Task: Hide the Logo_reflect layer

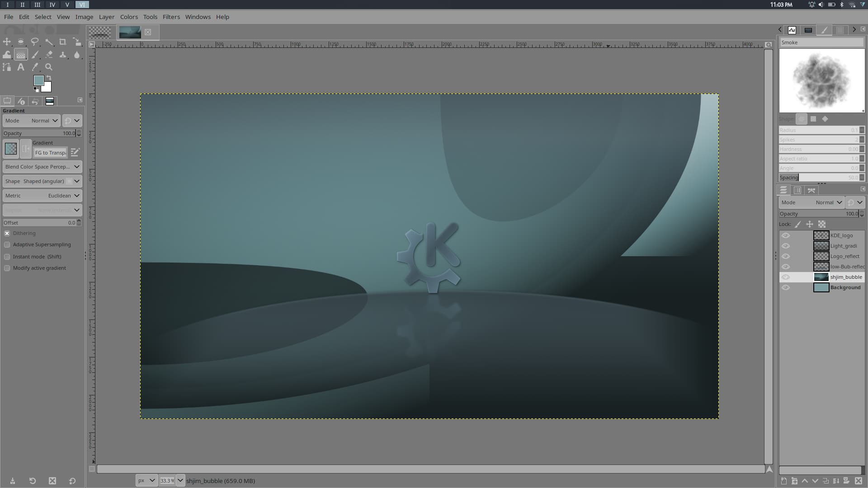Action: [786, 256]
